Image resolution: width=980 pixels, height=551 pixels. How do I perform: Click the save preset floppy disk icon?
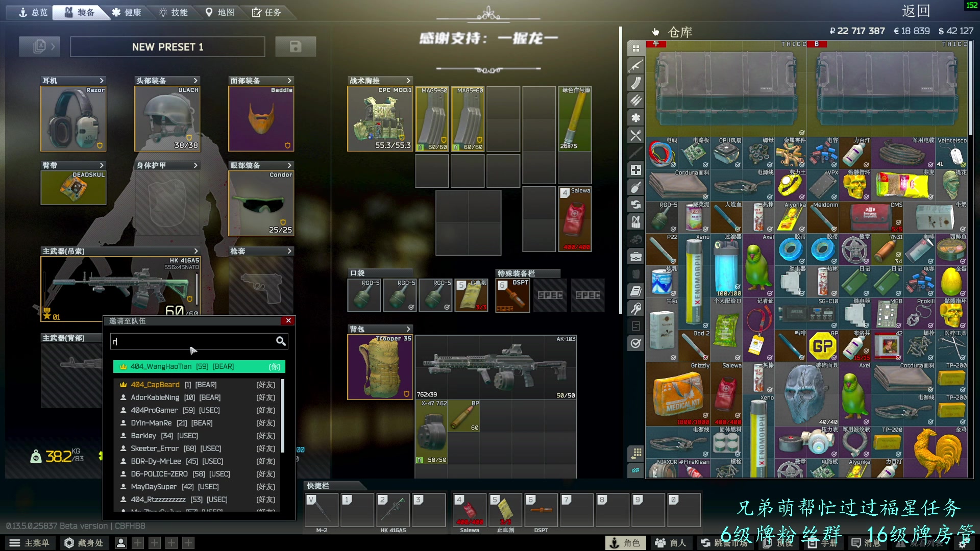[x=296, y=46]
